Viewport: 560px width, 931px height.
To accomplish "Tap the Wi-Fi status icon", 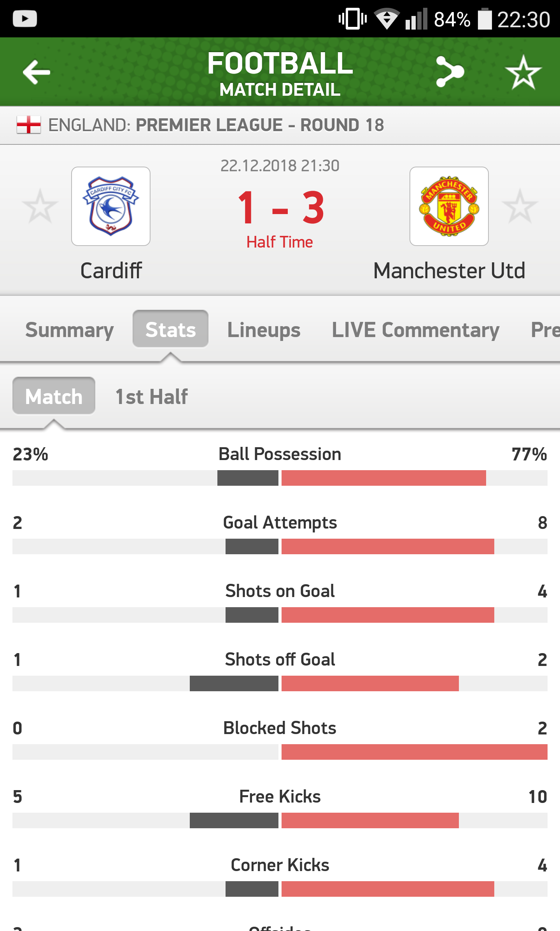I will (x=386, y=19).
